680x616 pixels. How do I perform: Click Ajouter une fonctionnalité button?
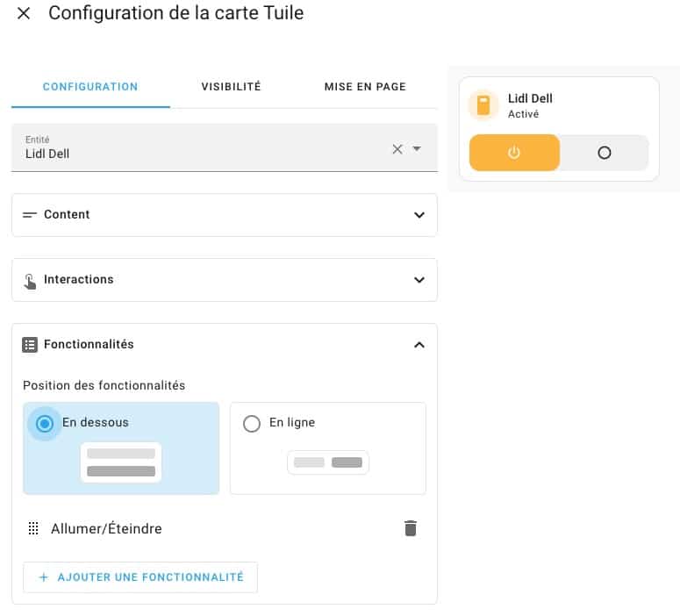coord(140,577)
